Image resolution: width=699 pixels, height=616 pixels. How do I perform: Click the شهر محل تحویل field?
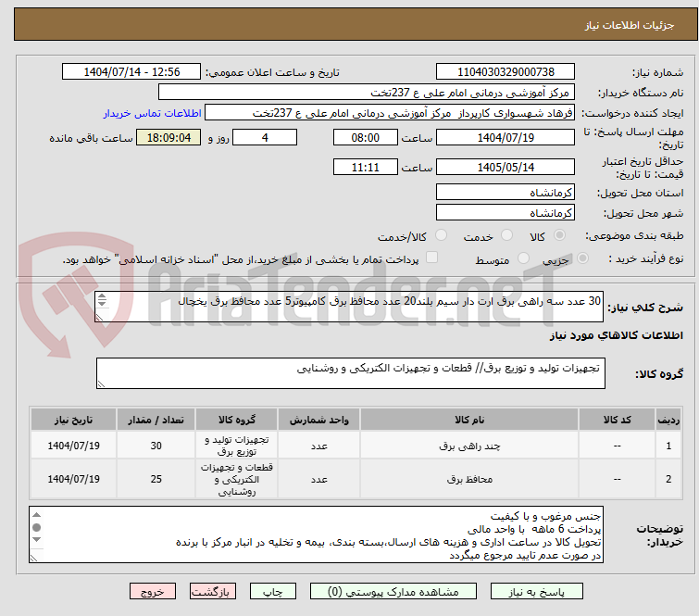(506, 213)
